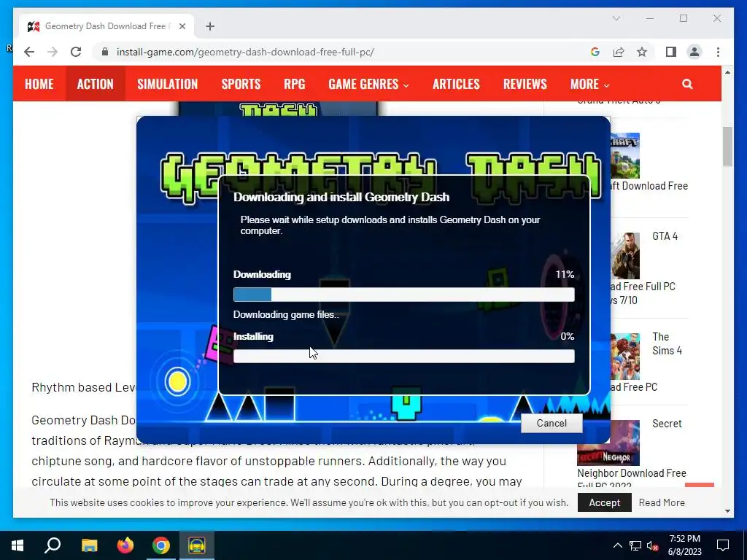Click the scrollbar up arrow
The width and height of the screenshot is (747, 560).
click(x=727, y=72)
